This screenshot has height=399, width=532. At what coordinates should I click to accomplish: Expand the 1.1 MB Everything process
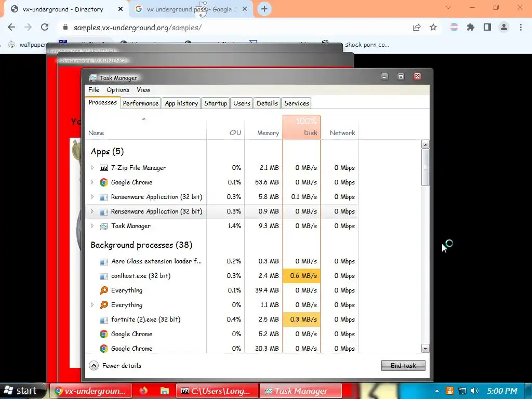click(92, 305)
